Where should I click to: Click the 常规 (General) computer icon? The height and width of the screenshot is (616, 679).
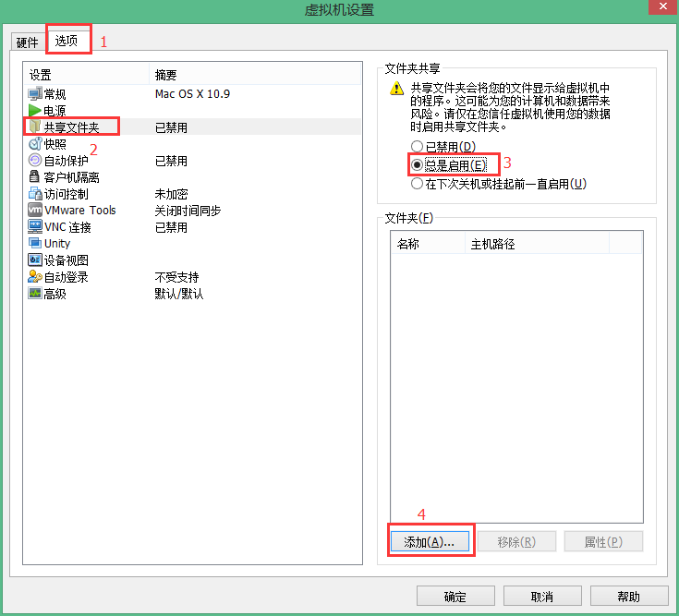point(35,93)
